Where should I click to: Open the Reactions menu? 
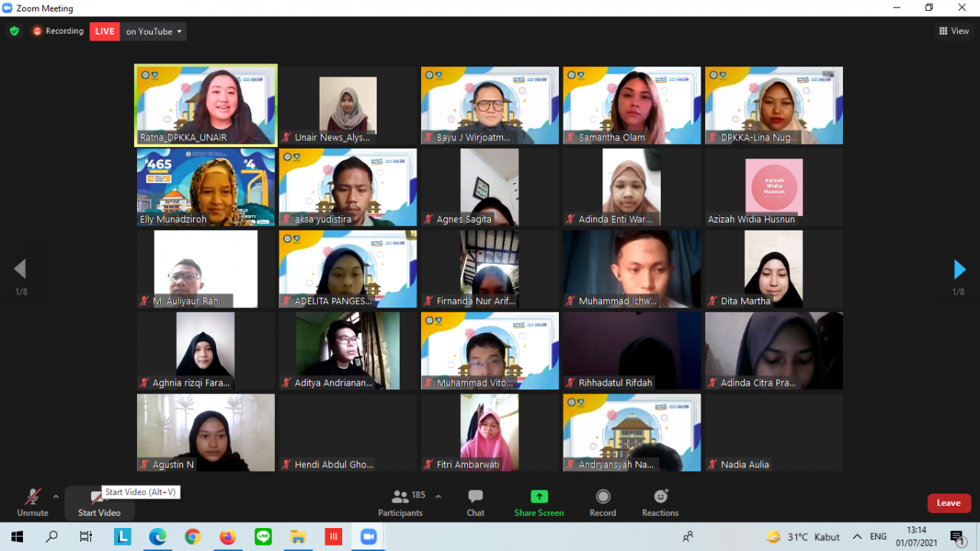[x=660, y=503]
